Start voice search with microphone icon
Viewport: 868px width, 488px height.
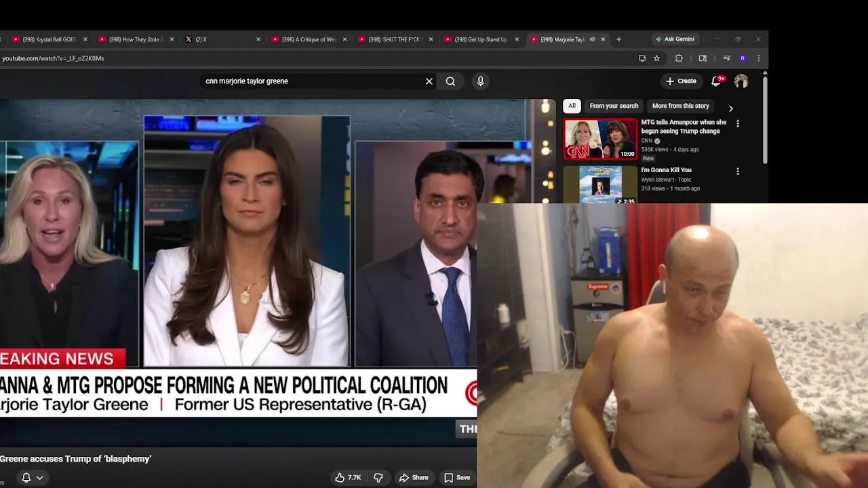pyautogui.click(x=480, y=81)
